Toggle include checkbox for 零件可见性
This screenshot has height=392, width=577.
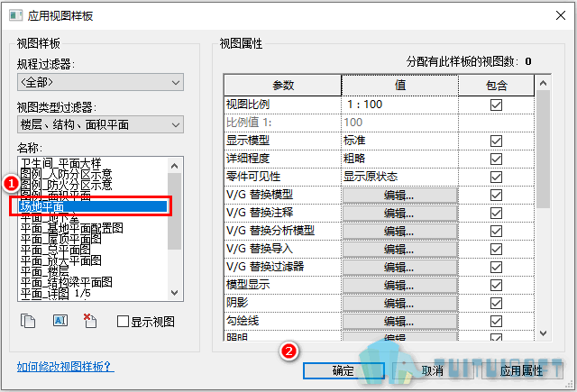click(x=496, y=177)
